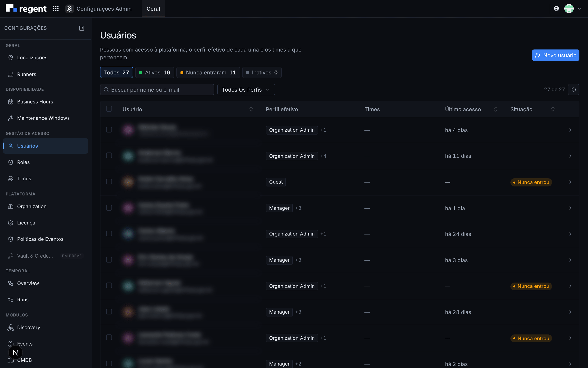Open Políticas de Eventos
Viewport: 588px width, 368px height.
click(x=46, y=239)
